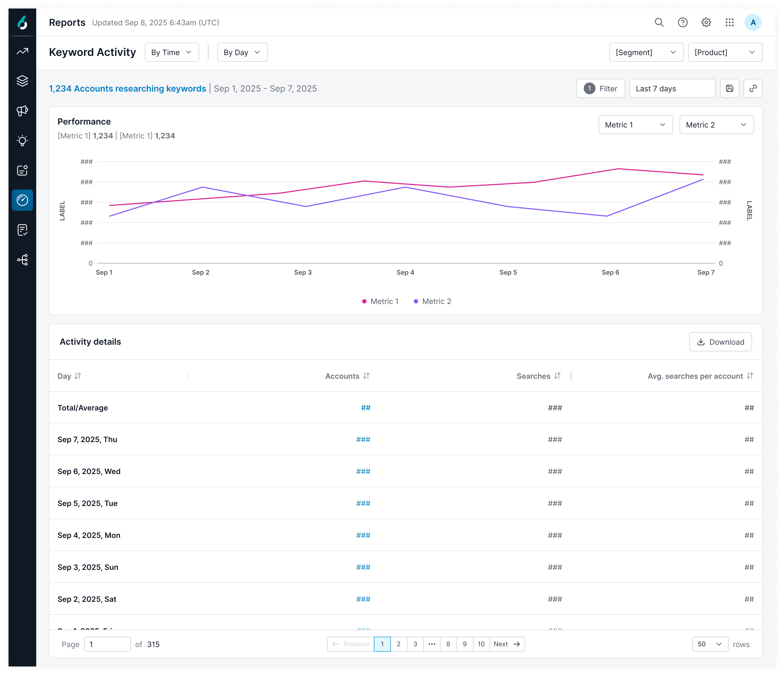Click the settings gear icon

pyautogui.click(x=706, y=22)
